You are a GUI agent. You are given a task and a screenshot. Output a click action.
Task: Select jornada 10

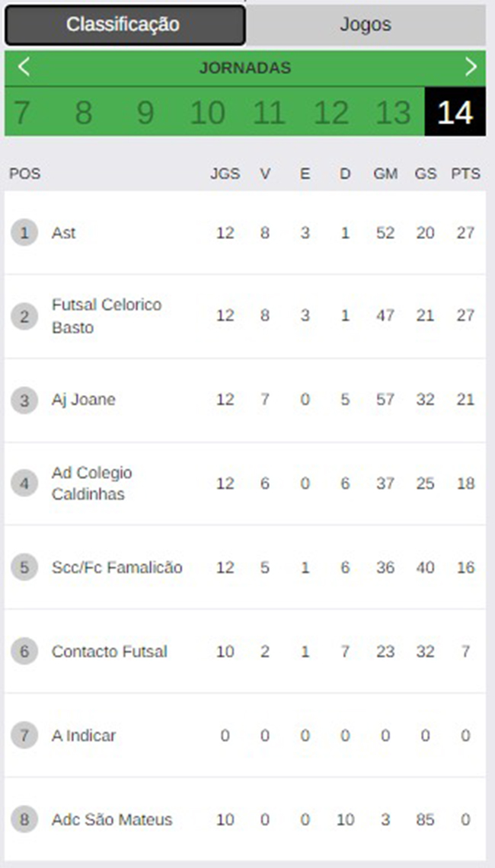tap(207, 113)
